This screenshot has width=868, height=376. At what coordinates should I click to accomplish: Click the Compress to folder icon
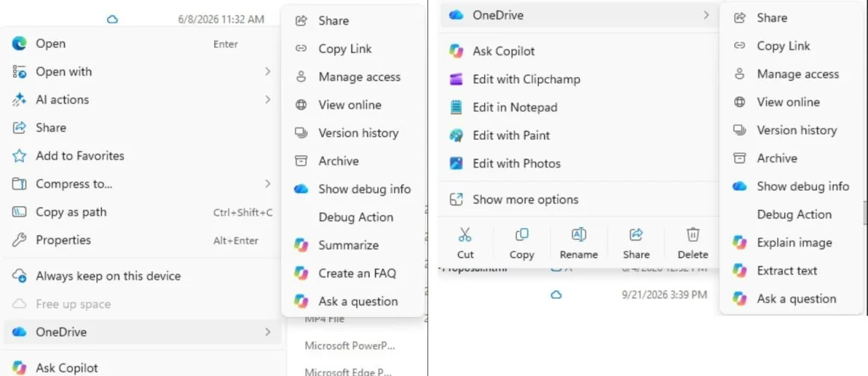19,184
